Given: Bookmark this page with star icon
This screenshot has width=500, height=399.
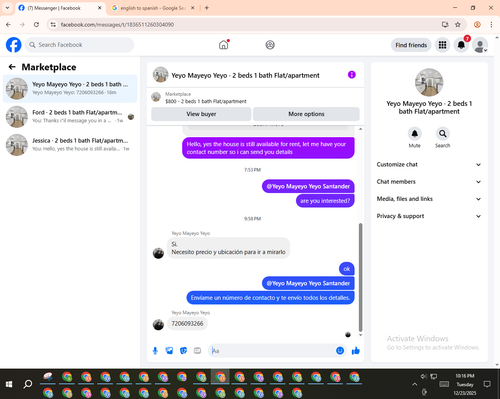Looking at the screenshot, I should tap(458, 25).
